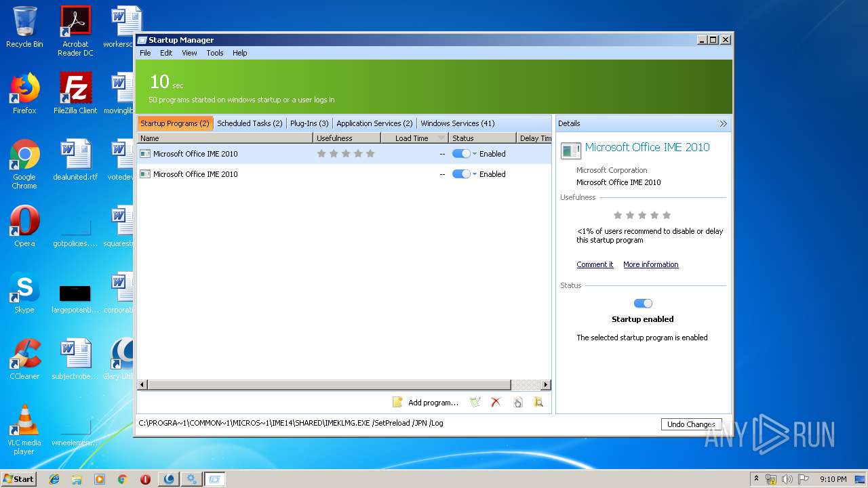Click the Undo Changes button

pos(691,424)
